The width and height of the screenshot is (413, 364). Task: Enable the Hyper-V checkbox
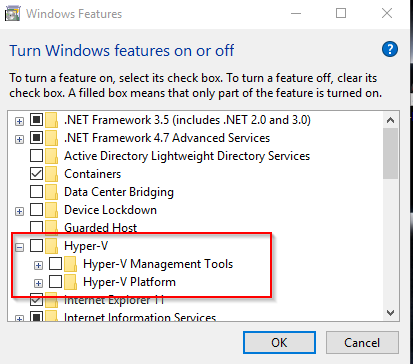click(x=36, y=246)
